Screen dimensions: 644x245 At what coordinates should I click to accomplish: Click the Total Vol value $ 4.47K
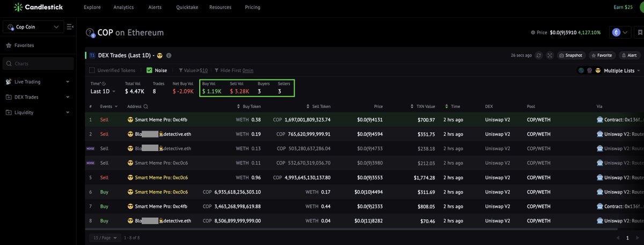[134, 91]
